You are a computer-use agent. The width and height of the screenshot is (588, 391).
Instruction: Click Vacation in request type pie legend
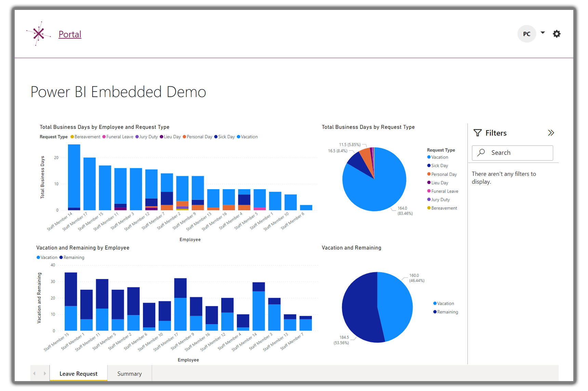[x=438, y=157]
